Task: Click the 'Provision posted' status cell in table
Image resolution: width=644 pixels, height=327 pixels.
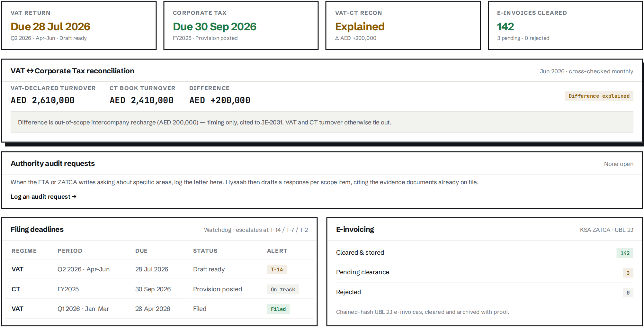Action: click(218, 289)
